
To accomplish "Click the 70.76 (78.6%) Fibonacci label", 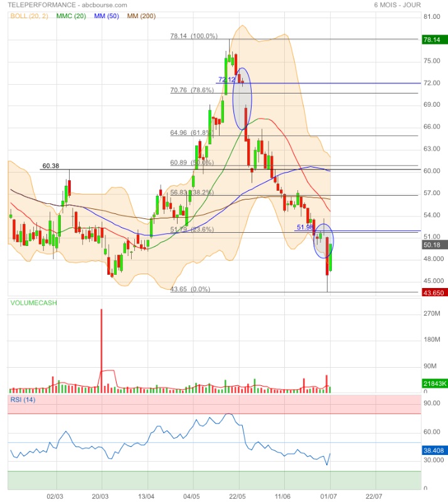I will (192, 90).
